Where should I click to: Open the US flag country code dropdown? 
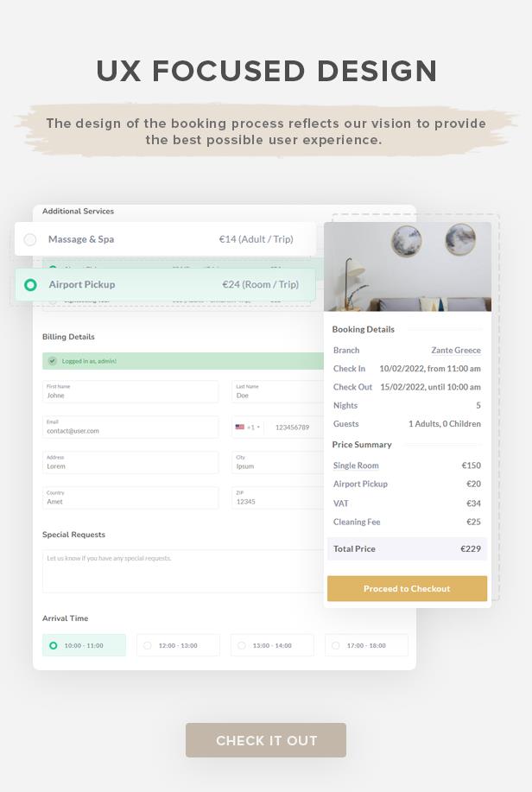pyautogui.click(x=248, y=428)
